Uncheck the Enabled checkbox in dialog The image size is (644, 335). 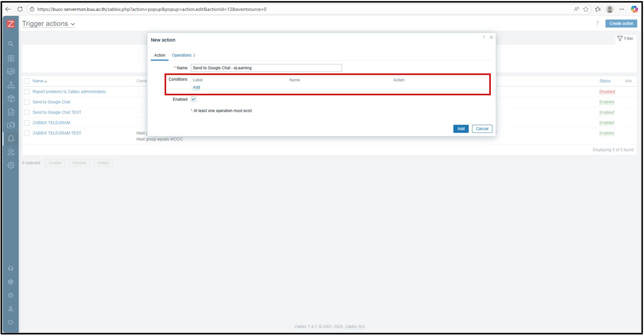193,99
